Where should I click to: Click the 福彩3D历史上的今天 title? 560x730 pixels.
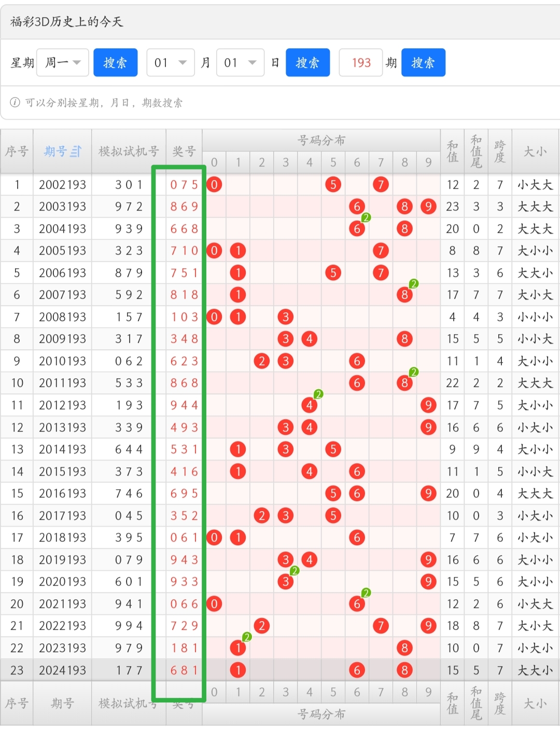pos(66,22)
